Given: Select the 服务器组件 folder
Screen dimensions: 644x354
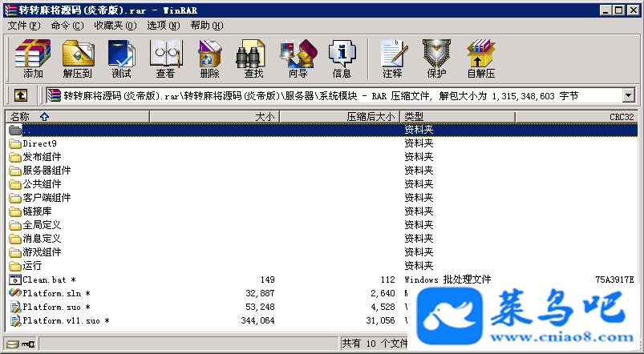Looking at the screenshot, I should click(47, 171).
